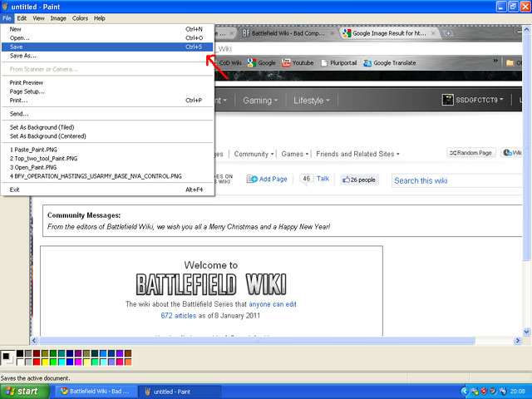Pick the cyan color swatch

click(62, 362)
